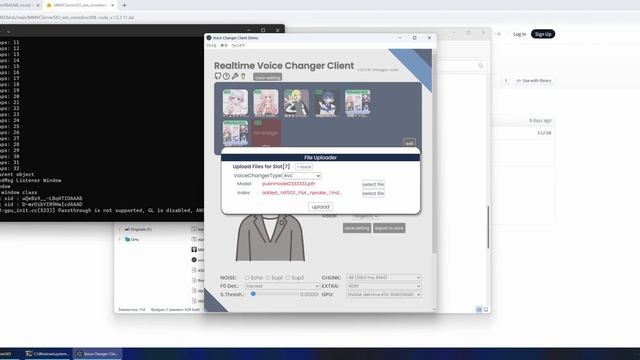
Task: Select the red 'no image' model slot
Action: (x=266, y=133)
